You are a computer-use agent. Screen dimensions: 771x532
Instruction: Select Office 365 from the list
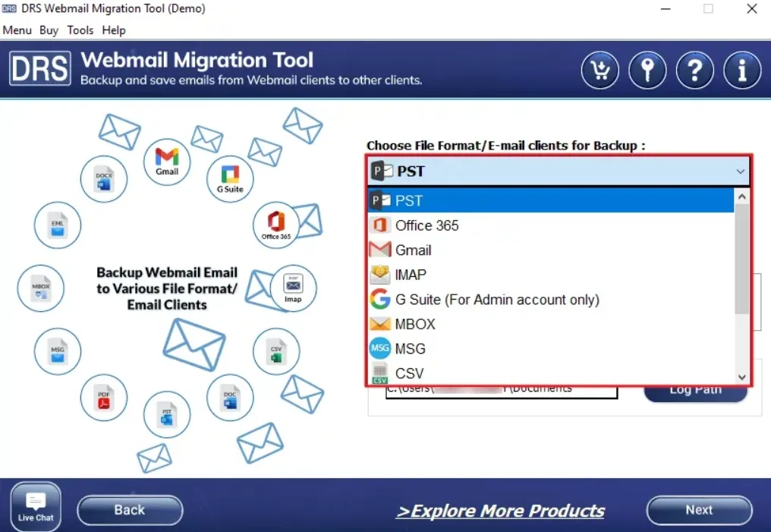pyautogui.click(x=426, y=225)
